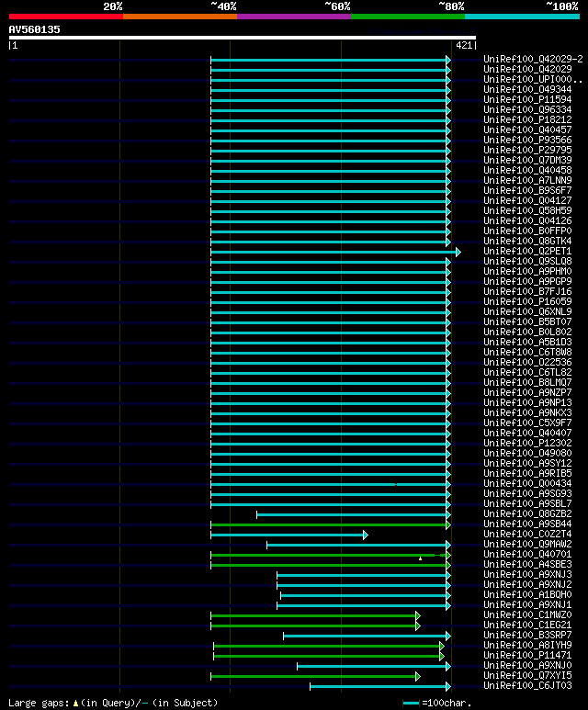Image resolution: width=588 pixels, height=710 pixels.
Task: Select UniRef100_Q58H59 label
Action: (x=527, y=211)
